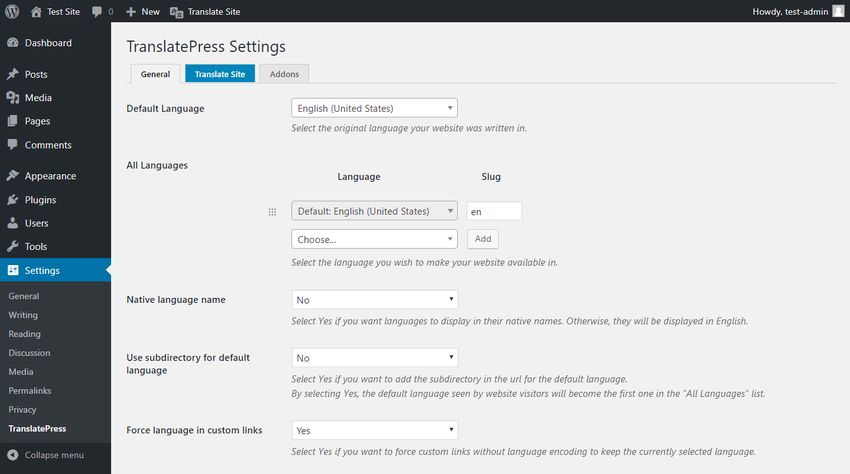This screenshot has width=850, height=474.
Task: Click the slug input field containing en
Action: tap(494, 212)
